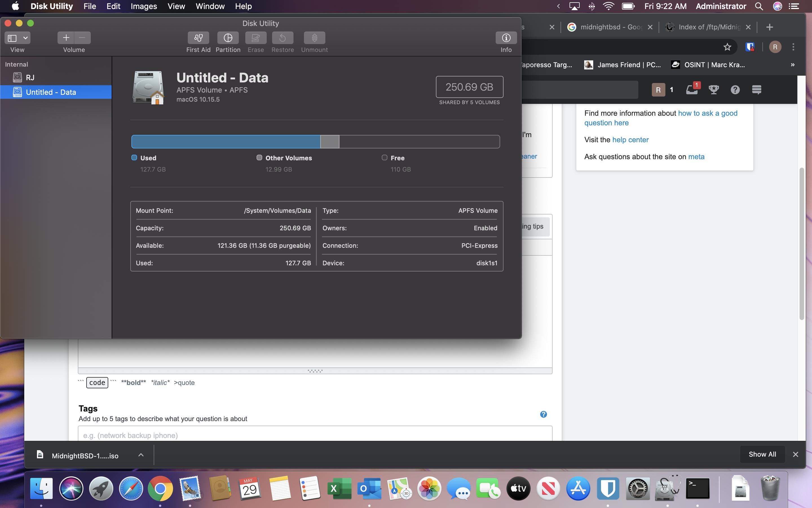Open Chrome three-dot menu

(x=793, y=47)
